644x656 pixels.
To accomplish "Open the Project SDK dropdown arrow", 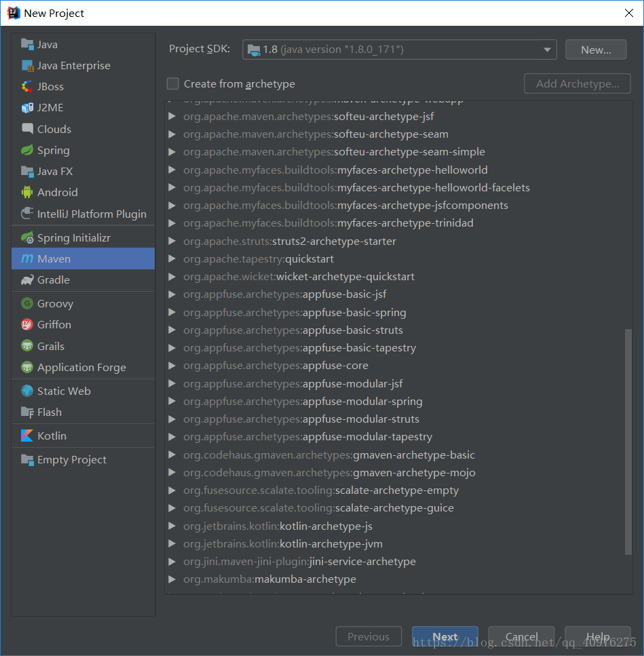I will (x=547, y=50).
